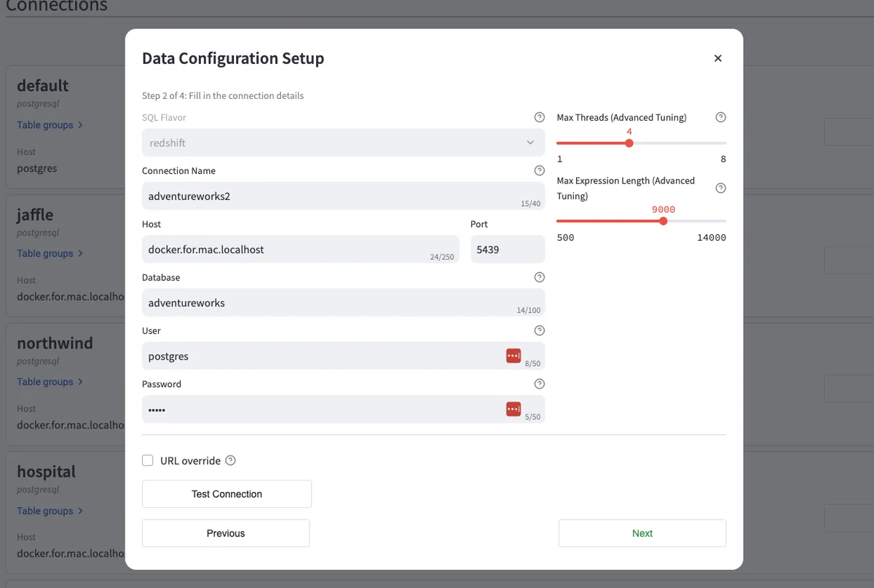Click help icon for User field
The height and width of the screenshot is (588, 874).
539,330
